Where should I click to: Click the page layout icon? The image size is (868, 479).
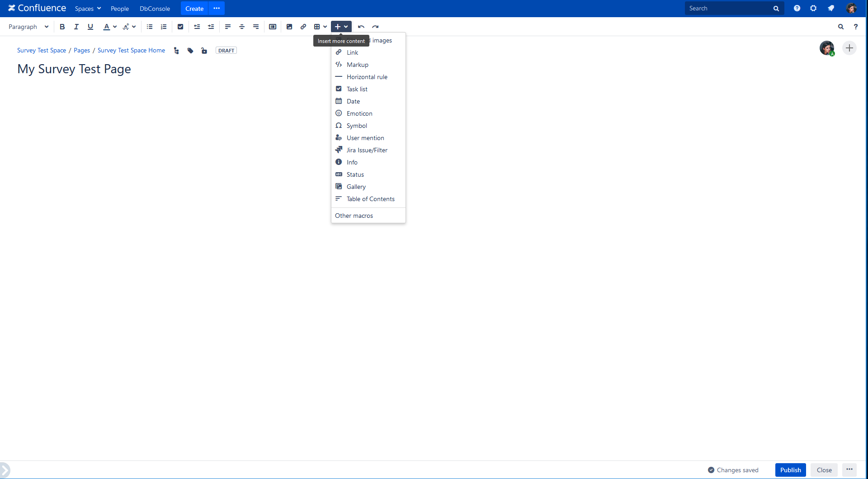[x=273, y=27]
